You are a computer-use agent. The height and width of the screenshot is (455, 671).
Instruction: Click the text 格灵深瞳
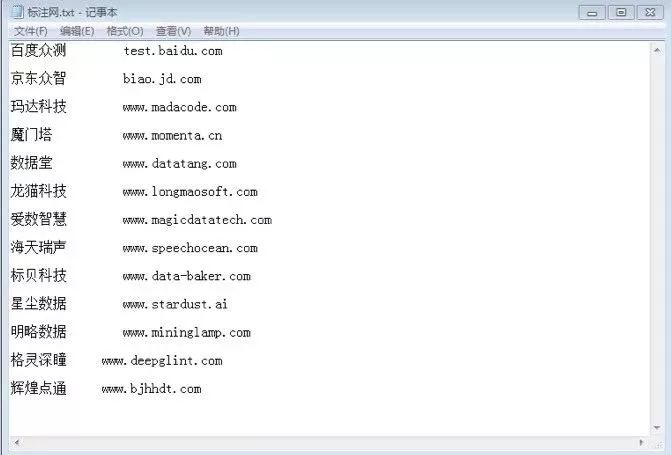[39, 360]
